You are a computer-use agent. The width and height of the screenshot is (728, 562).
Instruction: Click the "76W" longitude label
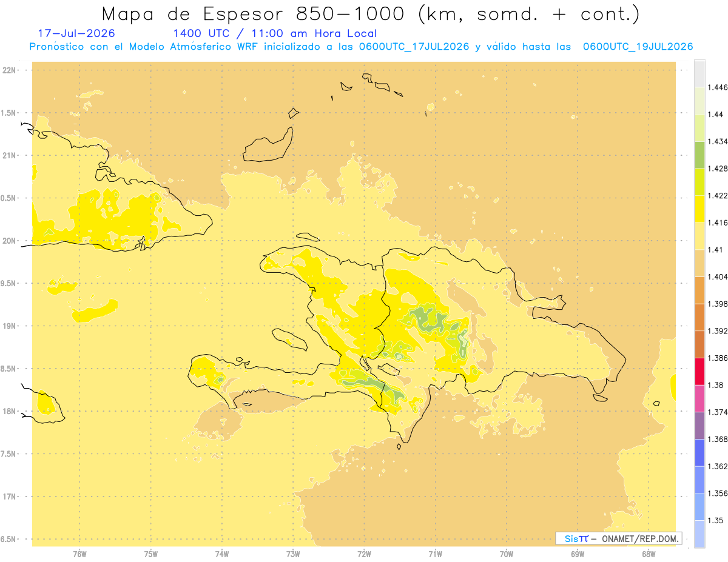pos(79,554)
